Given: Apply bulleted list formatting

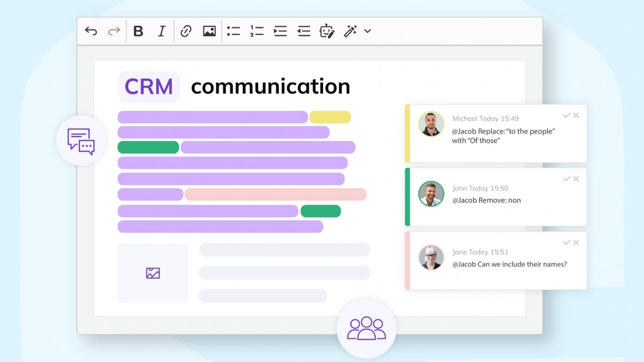Looking at the screenshot, I should [x=233, y=31].
